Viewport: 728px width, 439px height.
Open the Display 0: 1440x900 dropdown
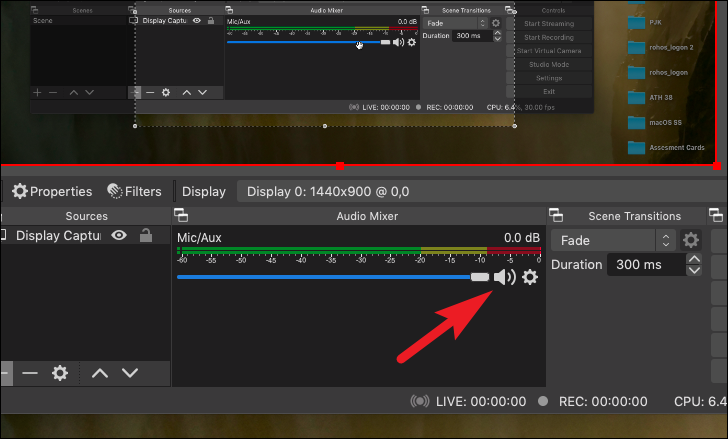482,192
